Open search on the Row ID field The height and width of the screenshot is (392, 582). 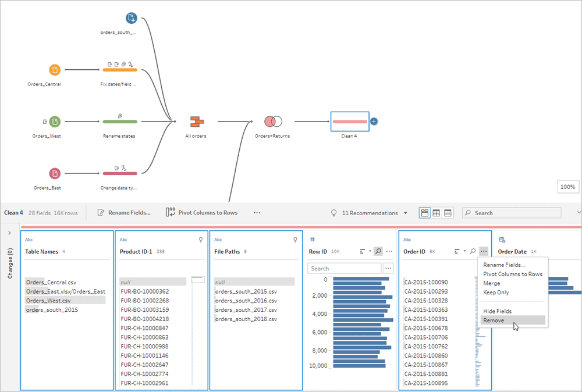378,251
